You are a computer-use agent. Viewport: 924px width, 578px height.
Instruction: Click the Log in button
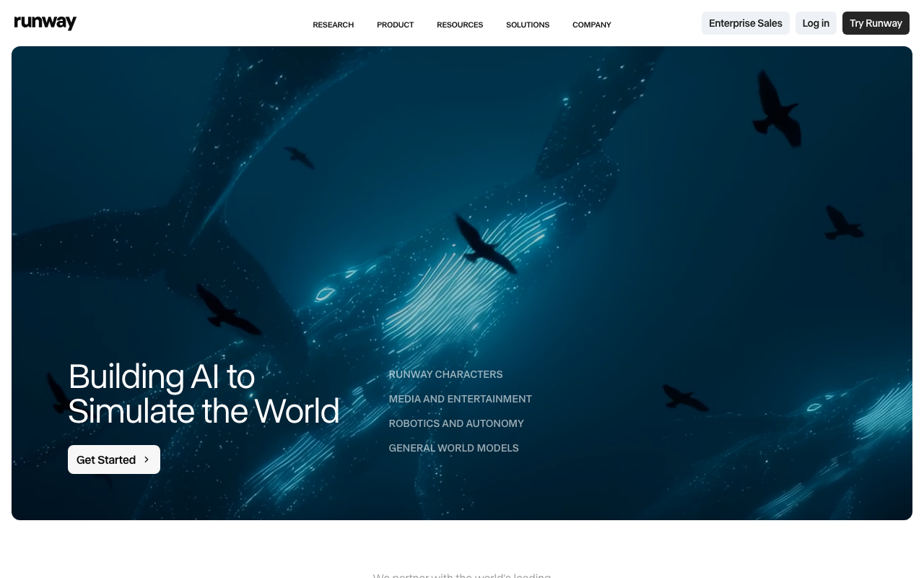[816, 23]
